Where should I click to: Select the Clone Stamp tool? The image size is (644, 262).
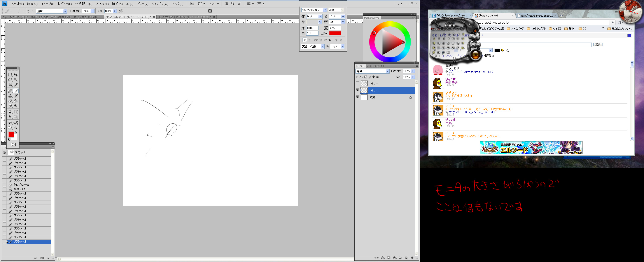pyautogui.click(x=10, y=96)
